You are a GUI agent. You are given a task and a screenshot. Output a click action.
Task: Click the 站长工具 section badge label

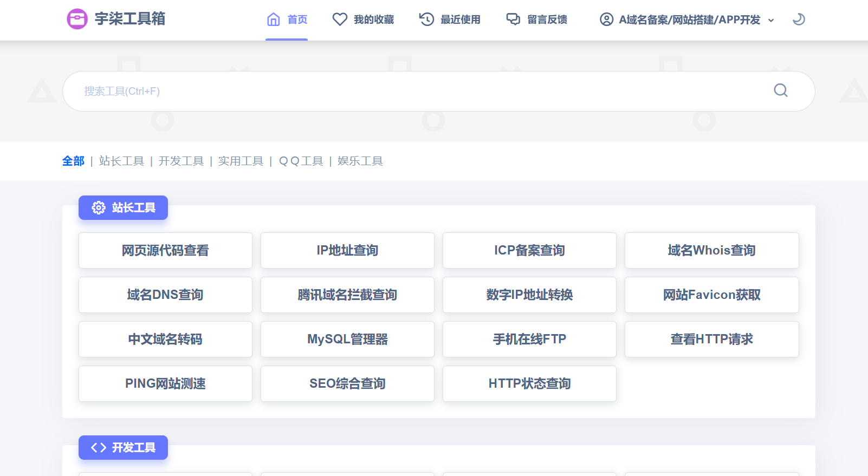pos(134,207)
